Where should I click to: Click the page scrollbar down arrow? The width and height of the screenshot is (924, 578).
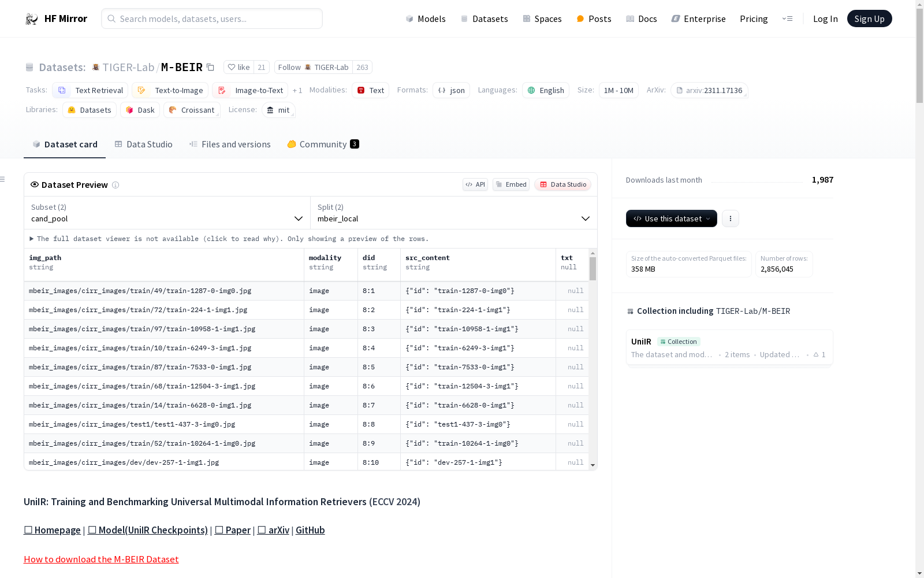point(919,573)
